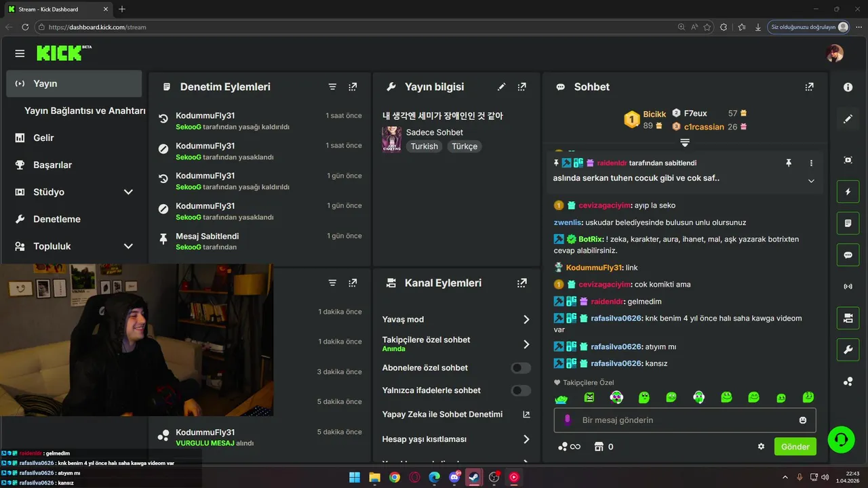The width and height of the screenshot is (868, 488).
Task: Open the hamburger navigation menu
Action: pos(20,54)
